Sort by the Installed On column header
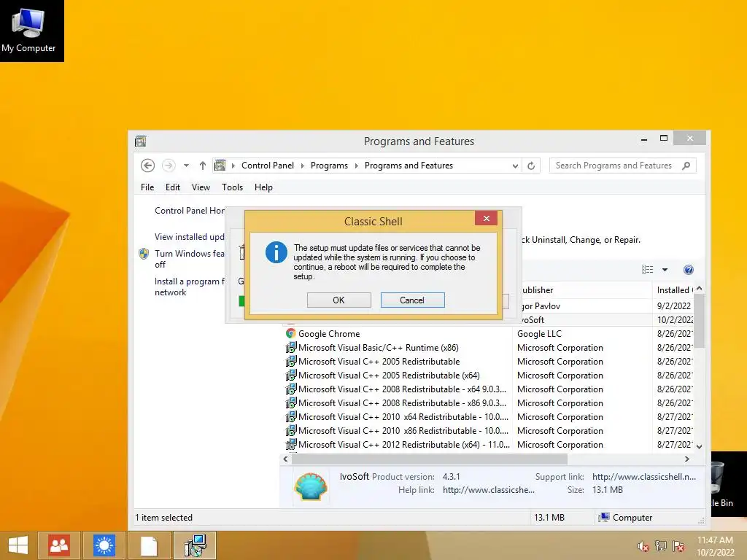The width and height of the screenshot is (747, 560). click(673, 290)
